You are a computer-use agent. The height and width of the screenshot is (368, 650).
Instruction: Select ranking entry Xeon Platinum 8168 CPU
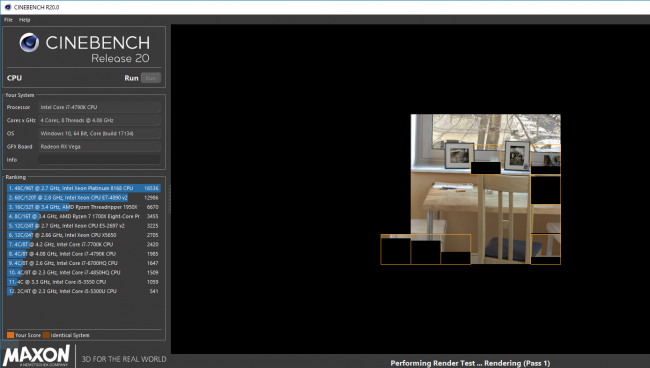(83, 188)
